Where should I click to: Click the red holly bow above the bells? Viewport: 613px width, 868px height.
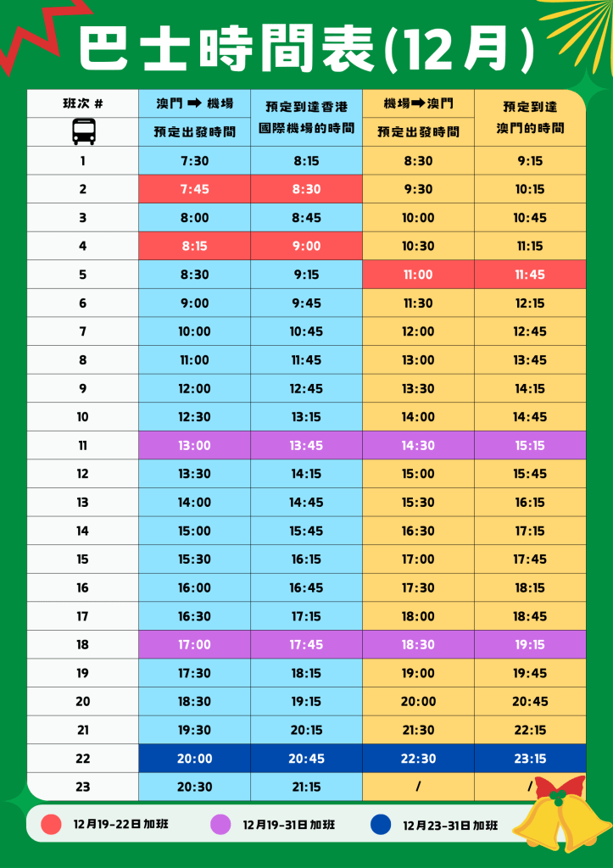tap(559, 789)
